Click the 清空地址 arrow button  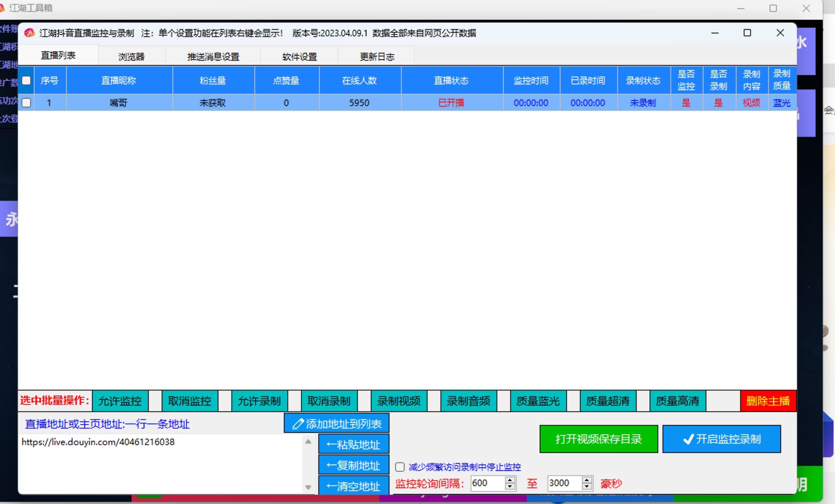click(353, 487)
